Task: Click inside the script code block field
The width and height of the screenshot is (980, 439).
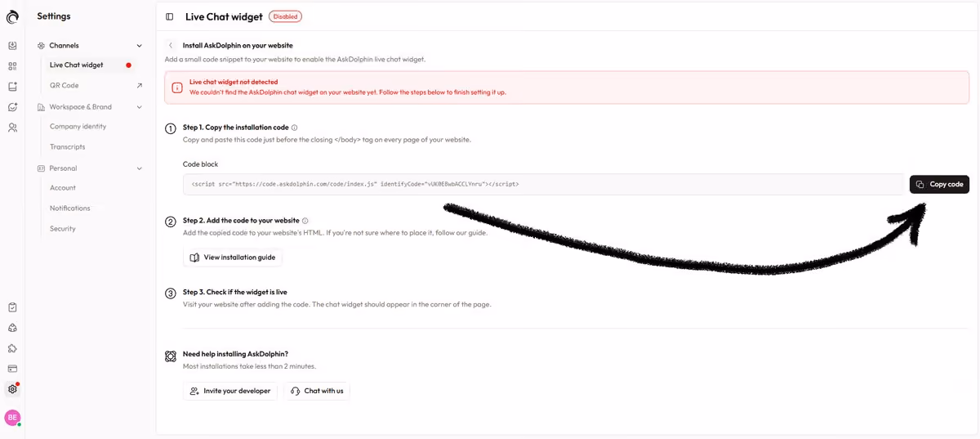Action: coord(544,184)
